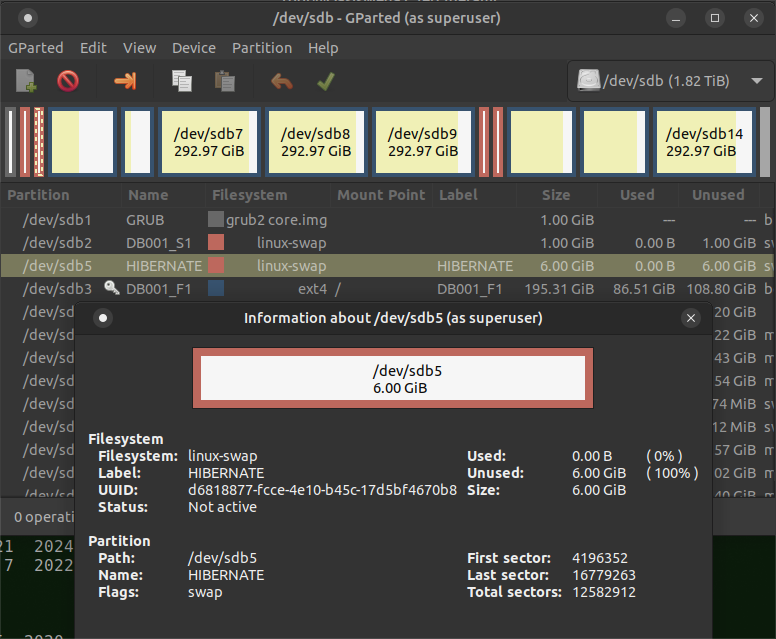The height and width of the screenshot is (639, 776).
Task: Open the Partition menu
Action: point(262,48)
